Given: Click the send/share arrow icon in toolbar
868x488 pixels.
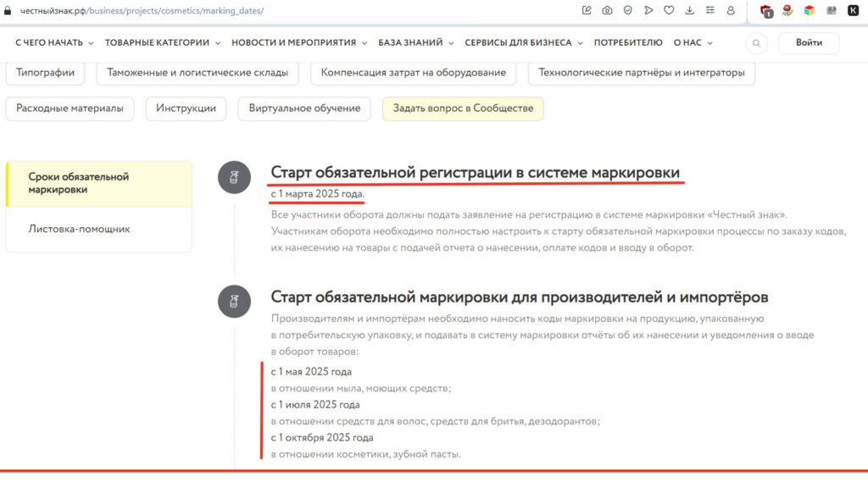Looking at the screenshot, I should click(648, 11).
